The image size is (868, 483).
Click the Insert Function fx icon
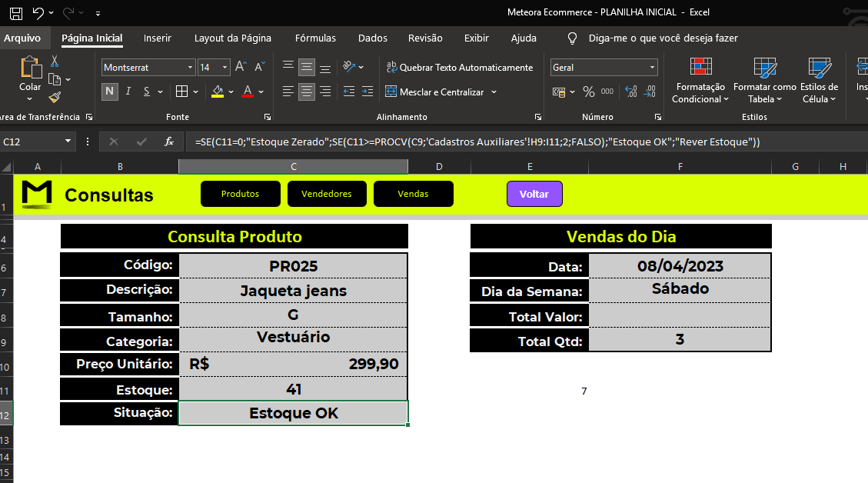pyautogui.click(x=169, y=142)
